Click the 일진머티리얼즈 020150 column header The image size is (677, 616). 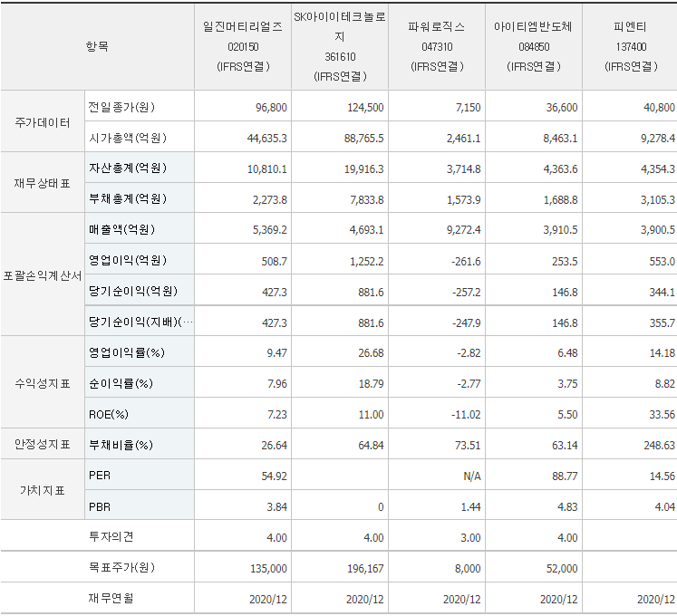[243, 46]
